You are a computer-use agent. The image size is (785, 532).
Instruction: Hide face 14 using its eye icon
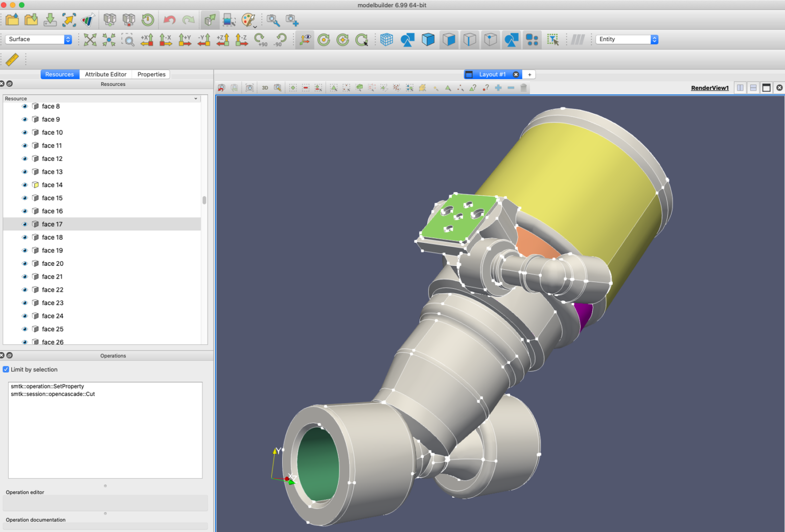tap(25, 185)
